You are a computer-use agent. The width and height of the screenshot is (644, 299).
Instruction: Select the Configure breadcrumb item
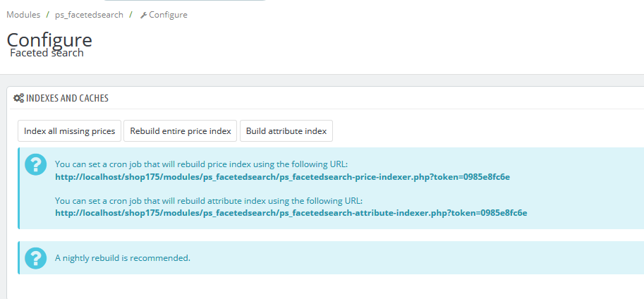[x=168, y=15]
